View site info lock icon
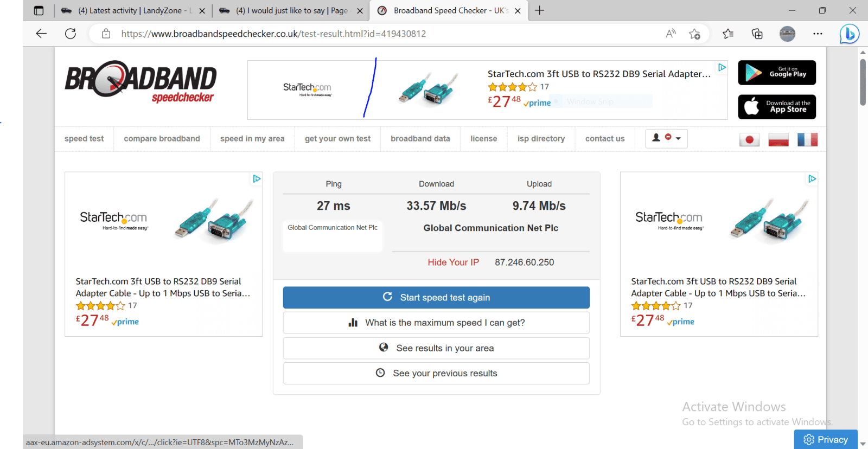The height and width of the screenshot is (449, 868). coord(106,34)
